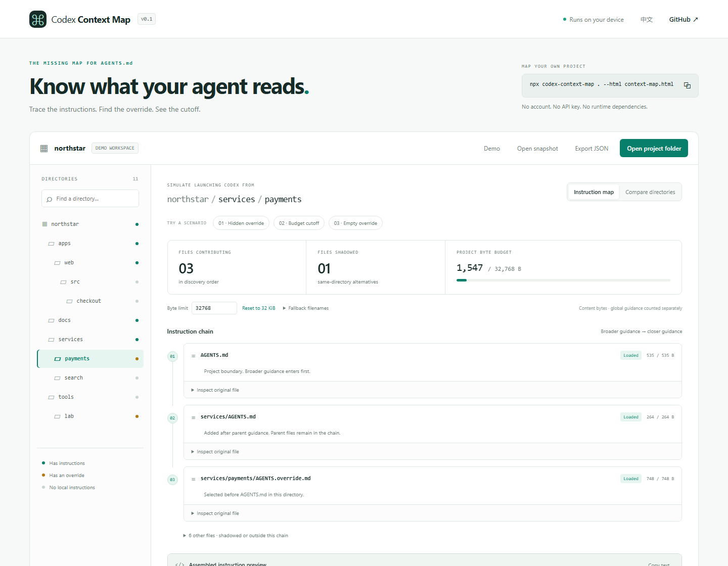Expand Inspect original file for AGENTS.override.md
Viewport: 728px width, 566px height.
(x=215, y=513)
